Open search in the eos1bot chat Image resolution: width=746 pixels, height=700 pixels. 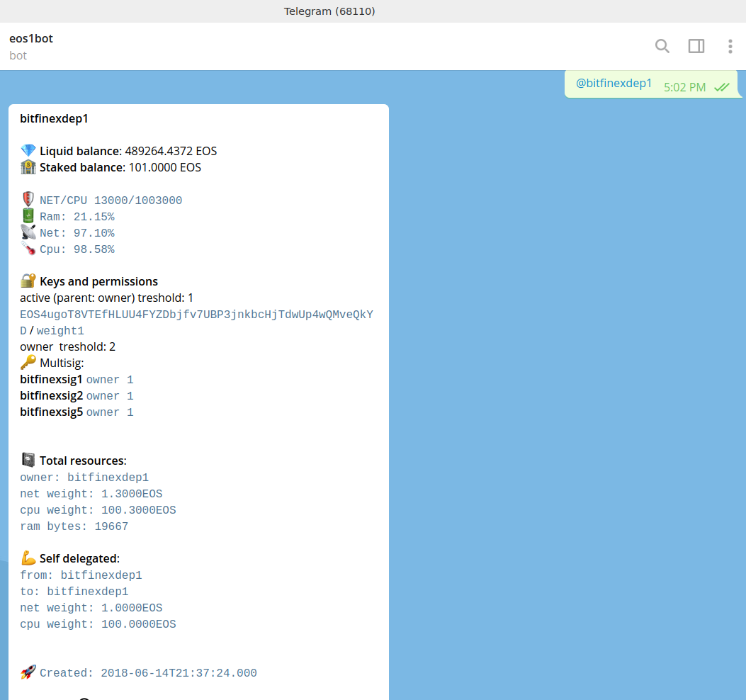coord(662,46)
